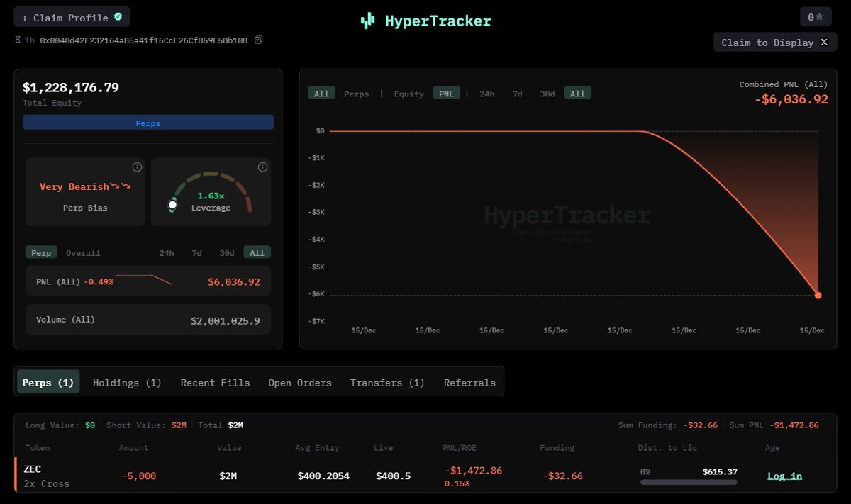Open the Recent Fills tab
The image size is (851, 504).
[215, 383]
